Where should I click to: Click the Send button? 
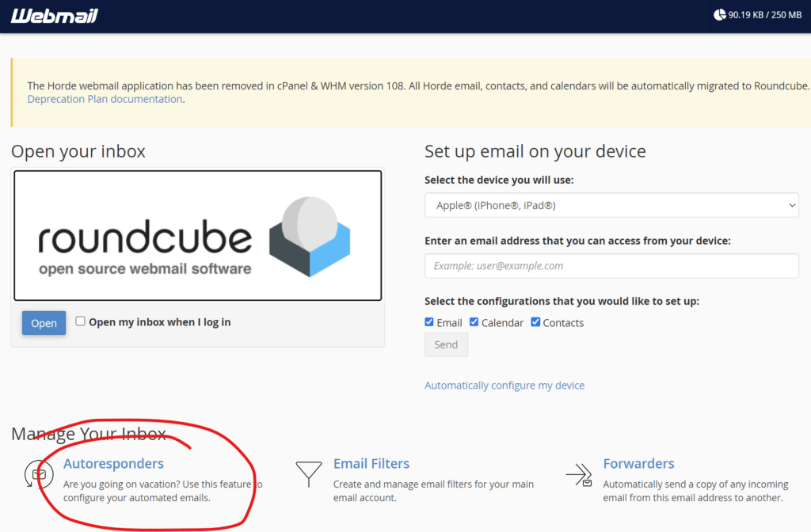[446, 345]
